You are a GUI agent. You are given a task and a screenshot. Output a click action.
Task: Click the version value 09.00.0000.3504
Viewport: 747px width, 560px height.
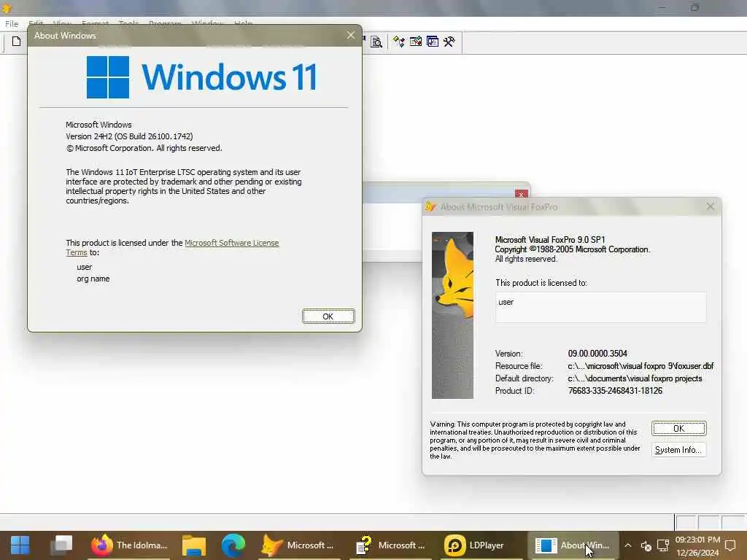[597, 354]
